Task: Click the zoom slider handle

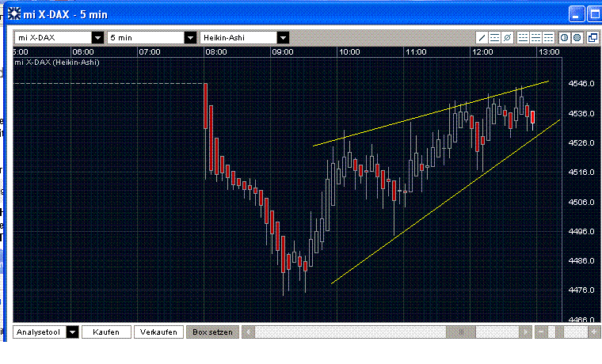Action: [x=560, y=332]
